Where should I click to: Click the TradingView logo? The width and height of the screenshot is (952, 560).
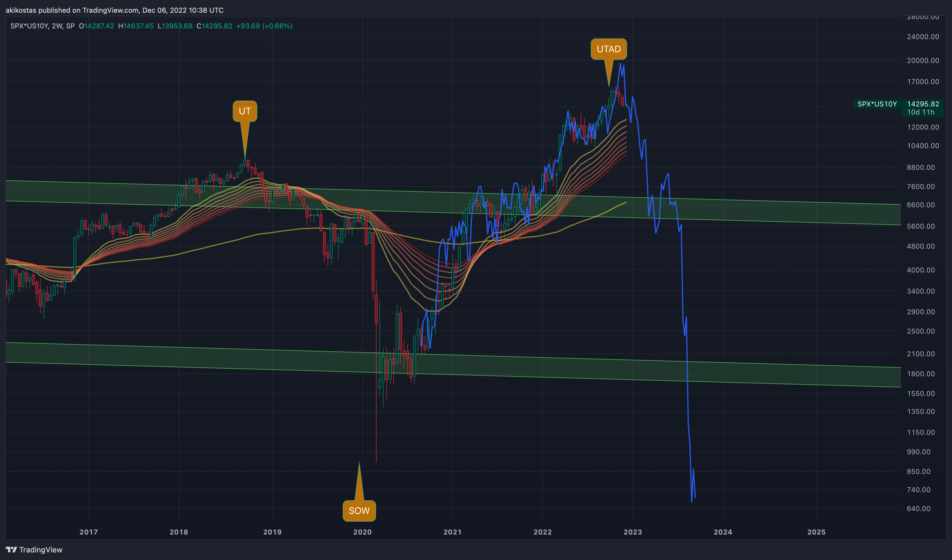34,550
